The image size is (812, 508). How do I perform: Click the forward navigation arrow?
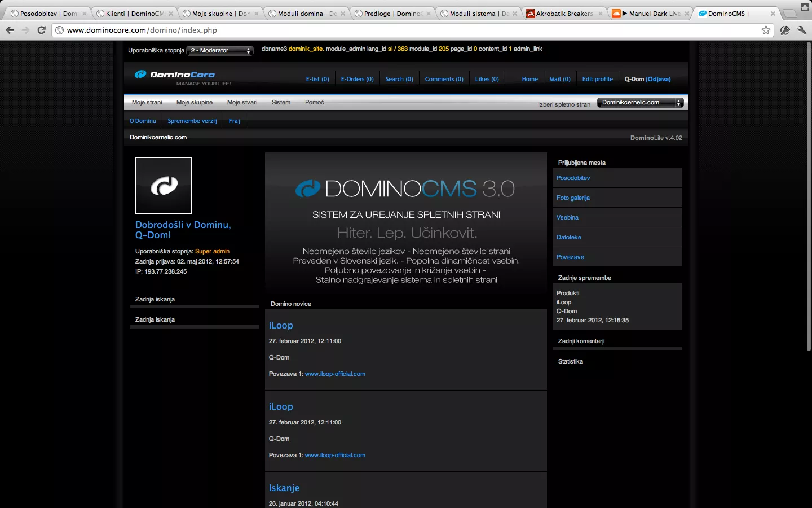click(25, 30)
